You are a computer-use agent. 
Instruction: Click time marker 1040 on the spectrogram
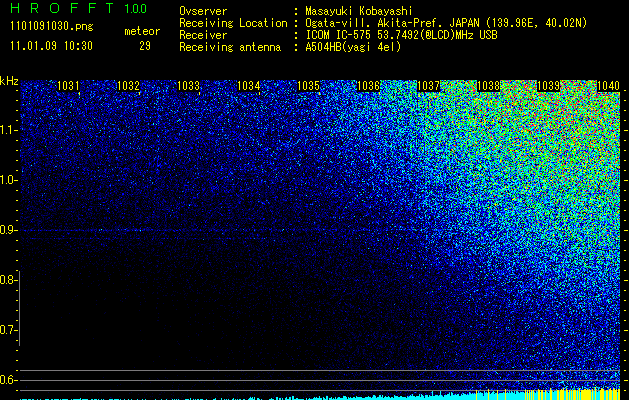609,86
